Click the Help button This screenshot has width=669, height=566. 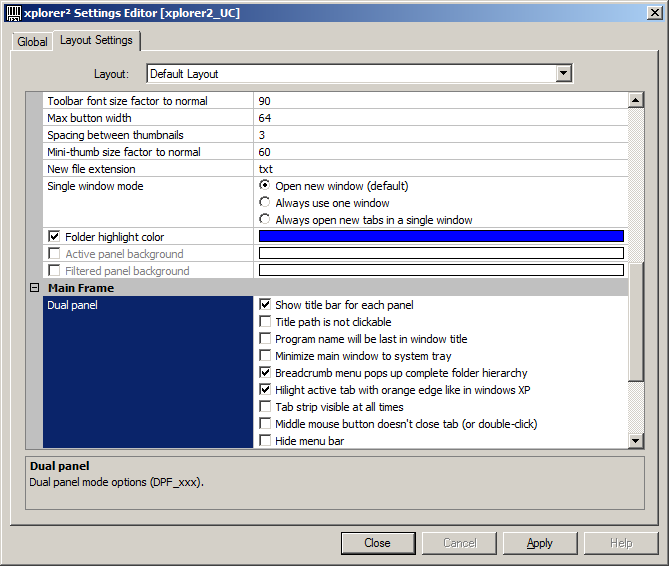coord(621,543)
